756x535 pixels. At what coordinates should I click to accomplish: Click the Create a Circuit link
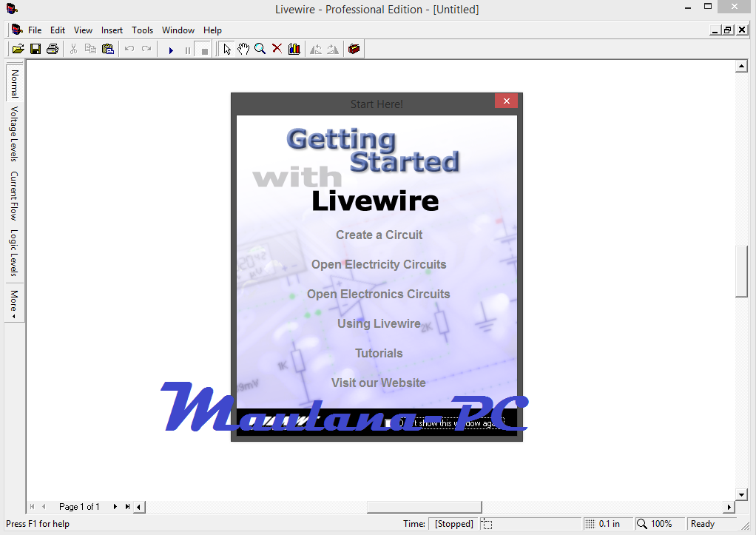pos(379,235)
